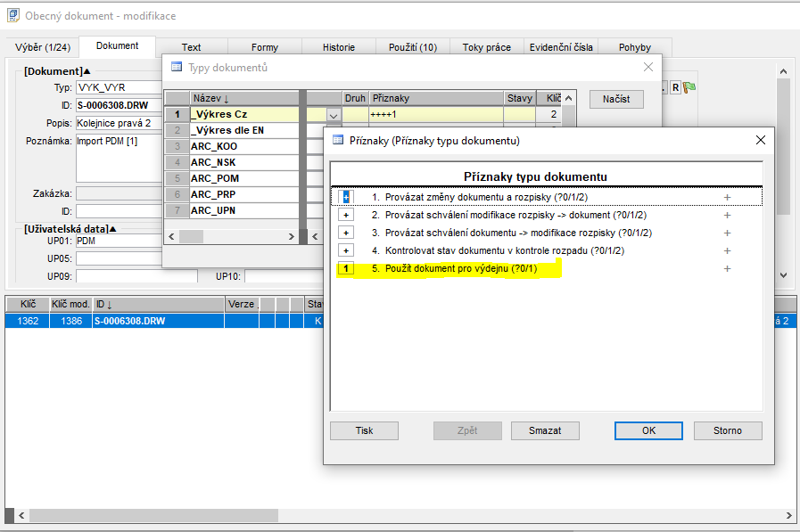Screen dimensions: 800x532
Task: Click the ID field S-0006308.DRW
Action: click(120, 105)
